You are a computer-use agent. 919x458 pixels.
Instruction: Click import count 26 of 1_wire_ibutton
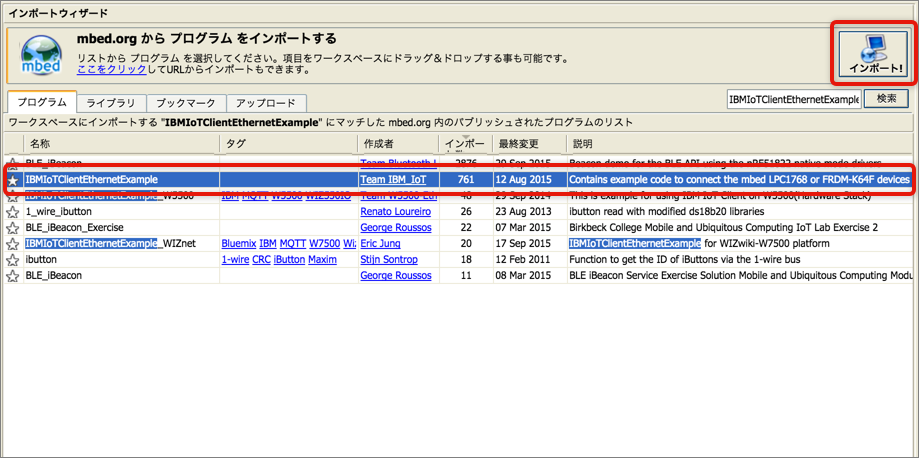point(466,211)
